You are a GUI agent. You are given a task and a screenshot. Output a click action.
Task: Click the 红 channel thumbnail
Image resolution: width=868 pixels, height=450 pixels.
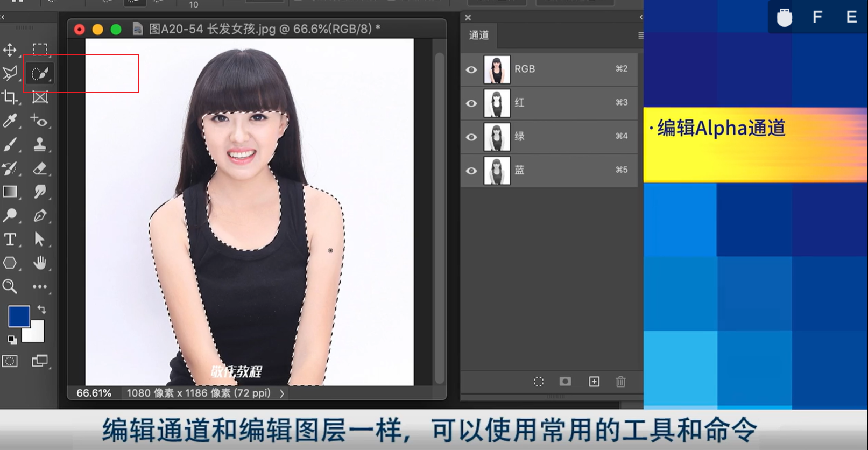(497, 103)
